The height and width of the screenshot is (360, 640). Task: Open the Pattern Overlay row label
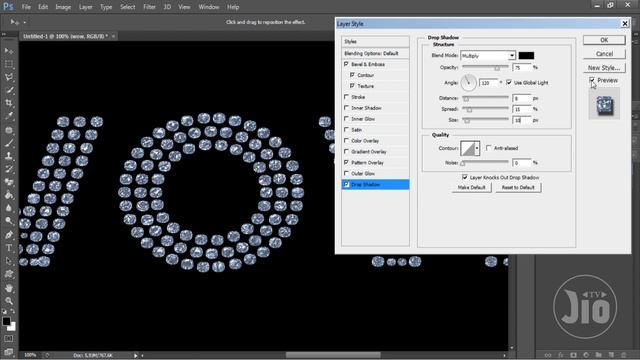pyautogui.click(x=367, y=162)
